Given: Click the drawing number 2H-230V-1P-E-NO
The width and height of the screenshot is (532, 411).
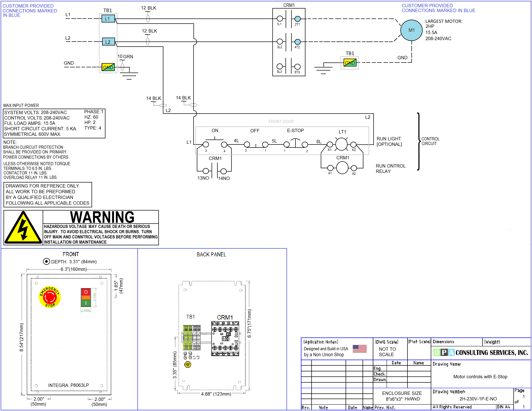Looking at the screenshot, I should tap(478, 399).
